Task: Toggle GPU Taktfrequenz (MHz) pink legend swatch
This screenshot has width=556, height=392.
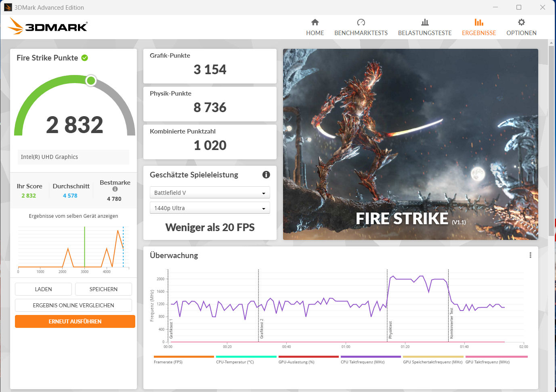Action: pos(497,357)
